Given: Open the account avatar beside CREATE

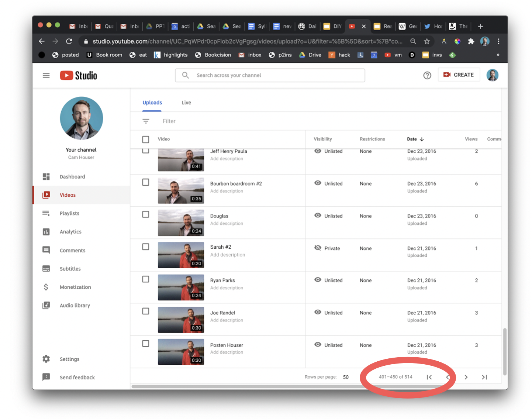Looking at the screenshot, I should 492,75.
